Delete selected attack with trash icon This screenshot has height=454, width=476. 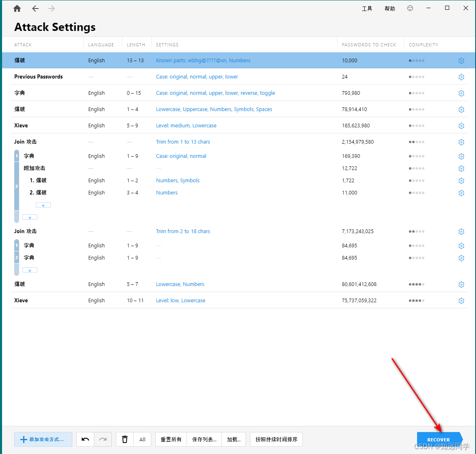(125, 439)
